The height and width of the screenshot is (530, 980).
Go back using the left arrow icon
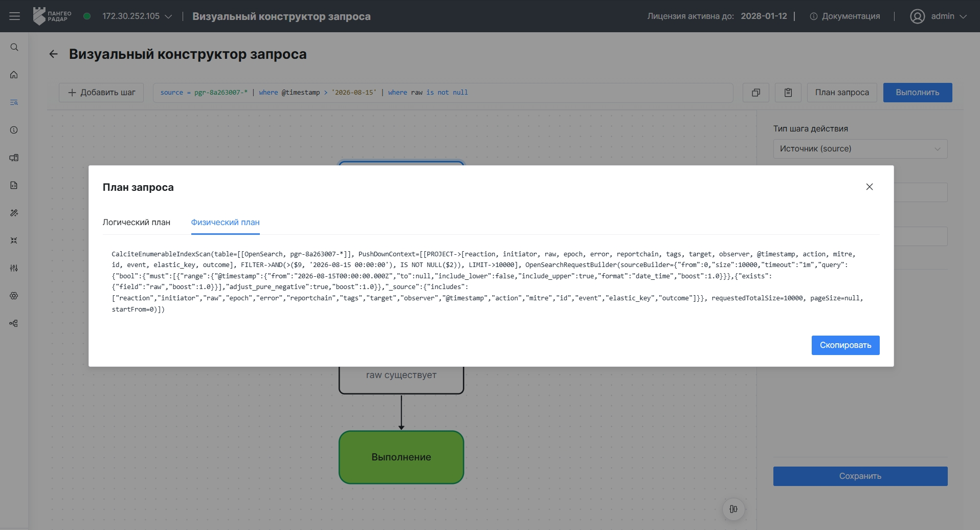[54, 54]
